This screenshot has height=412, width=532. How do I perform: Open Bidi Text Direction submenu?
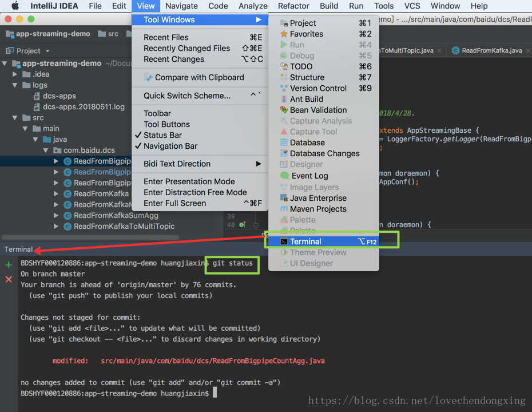200,164
